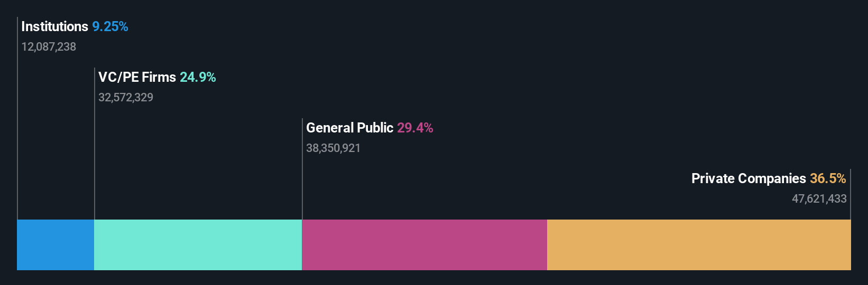The width and height of the screenshot is (868, 285).
Task: Click the Private Companies vertical marker line
Action: tap(851, 194)
